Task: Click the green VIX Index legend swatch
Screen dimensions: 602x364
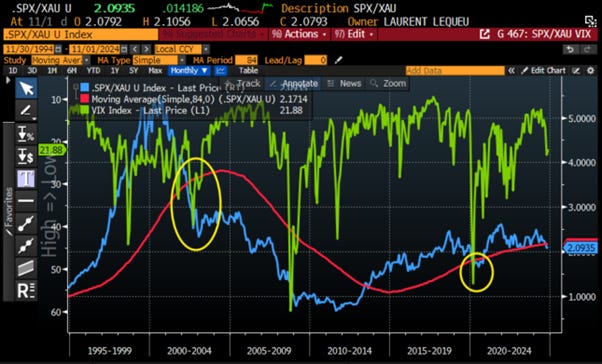Action: [x=84, y=110]
